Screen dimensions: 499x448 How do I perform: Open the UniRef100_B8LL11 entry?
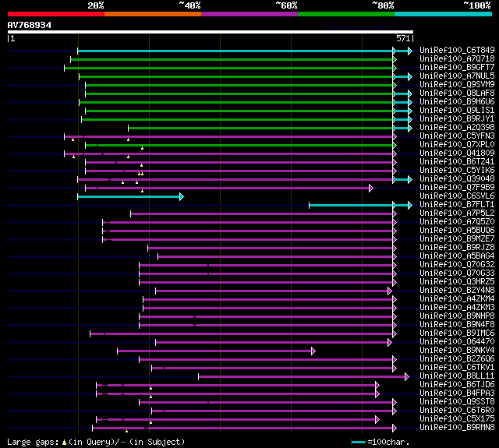(x=457, y=376)
